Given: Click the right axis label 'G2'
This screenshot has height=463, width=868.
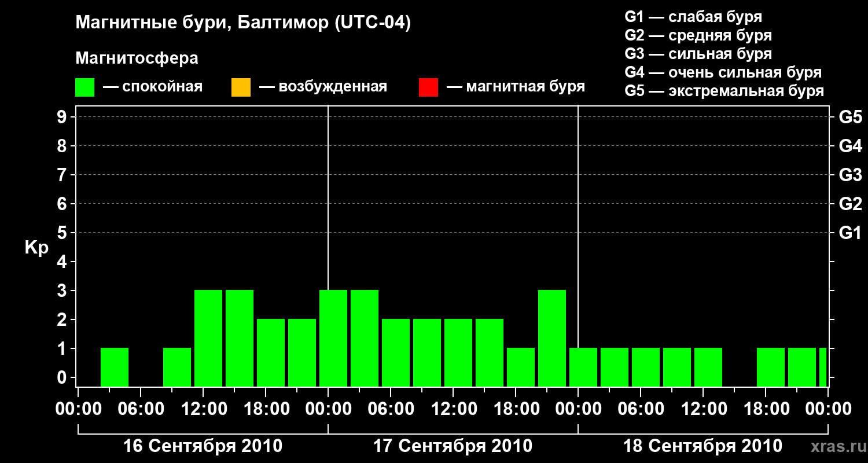Looking at the screenshot, I should pyautogui.click(x=850, y=204).
